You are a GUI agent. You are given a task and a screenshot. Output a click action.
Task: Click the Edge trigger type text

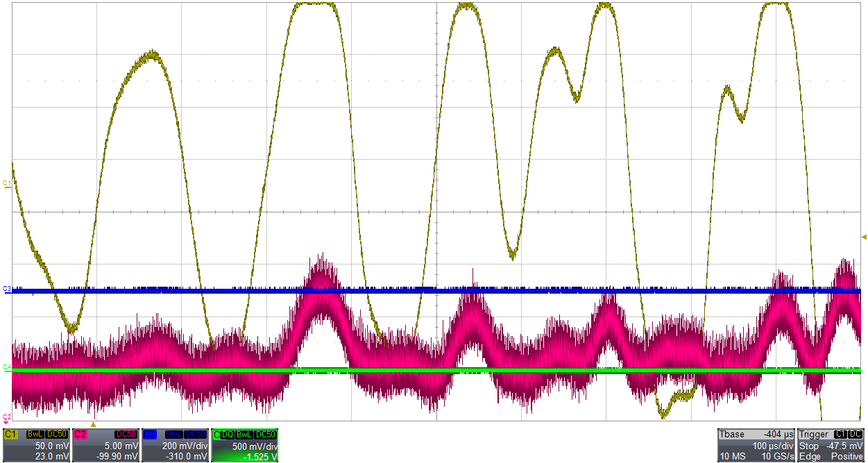(810, 456)
